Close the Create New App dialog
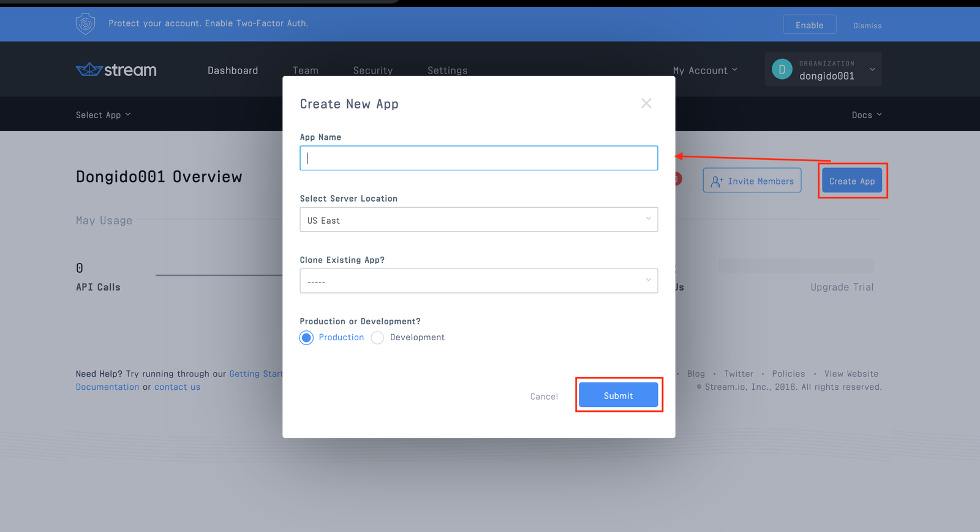 (x=646, y=104)
